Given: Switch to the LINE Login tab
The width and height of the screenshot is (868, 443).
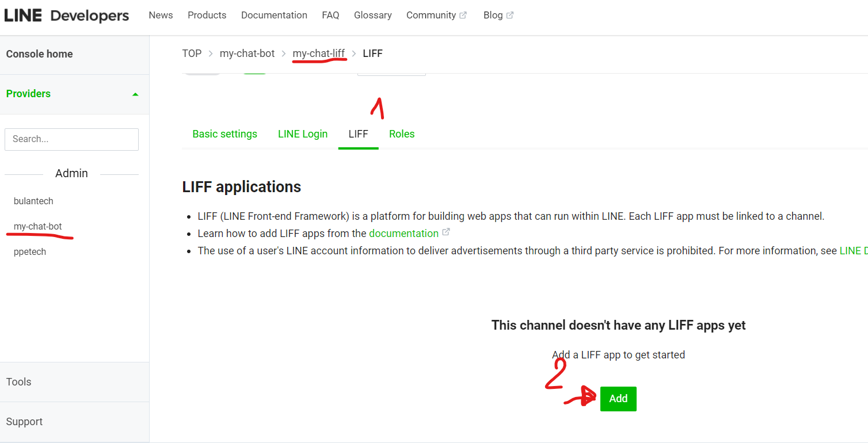Looking at the screenshot, I should point(303,133).
